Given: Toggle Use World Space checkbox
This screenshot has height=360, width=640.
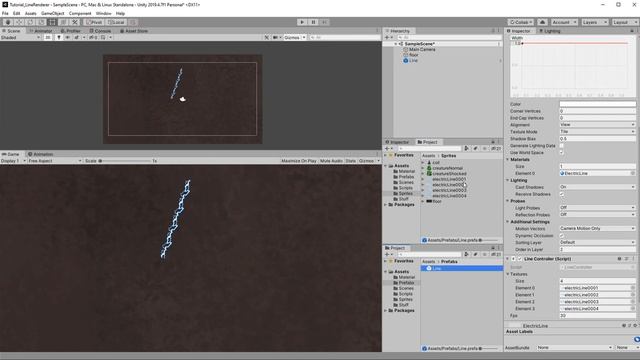Looking at the screenshot, I should pos(562,153).
